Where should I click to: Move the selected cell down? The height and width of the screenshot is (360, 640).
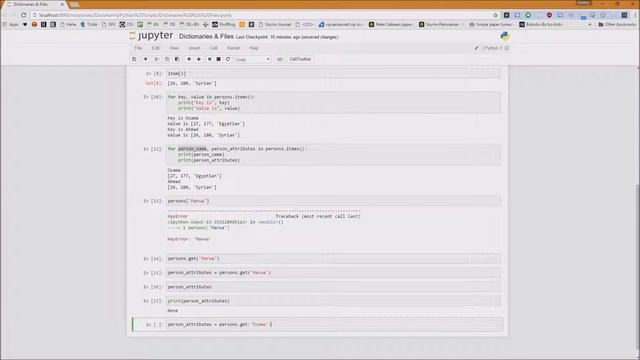click(x=199, y=59)
